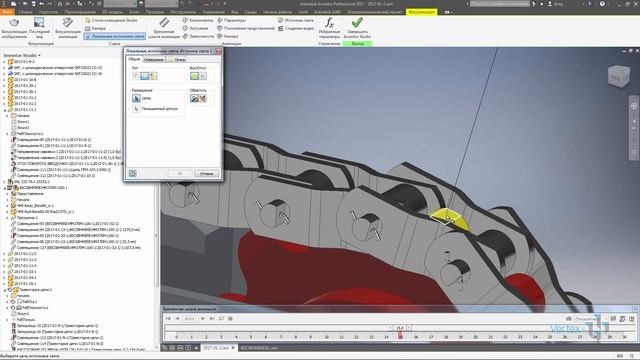Switch to the General tab in light dialog

pos(134,59)
